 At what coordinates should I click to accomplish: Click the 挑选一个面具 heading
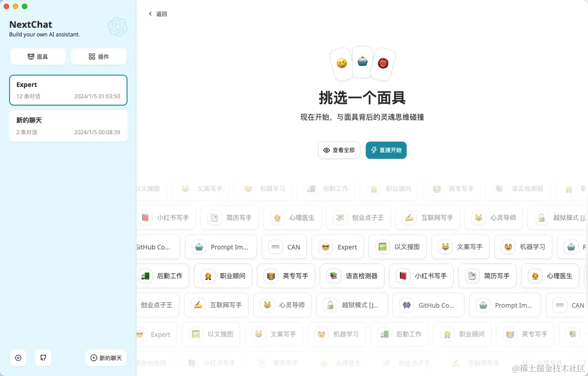pyautogui.click(x=362, y=98)
